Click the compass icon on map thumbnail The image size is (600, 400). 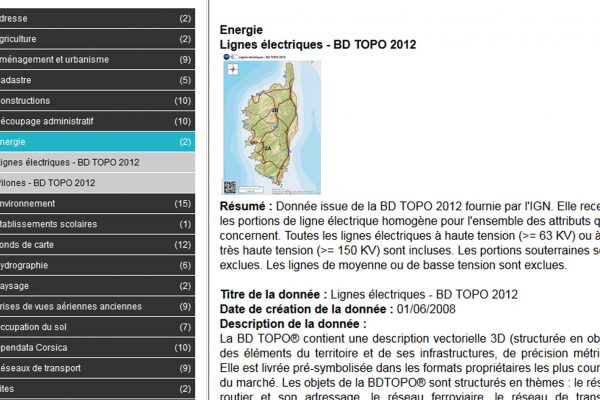(233, 69)
